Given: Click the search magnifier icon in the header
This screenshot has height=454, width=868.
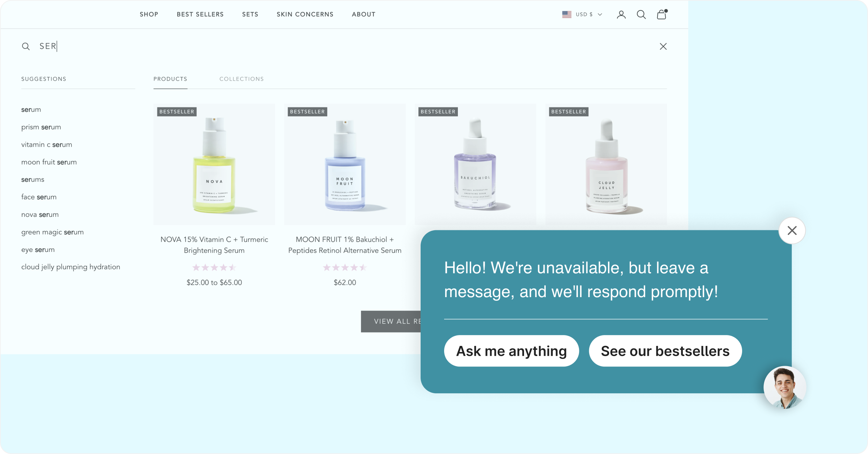Looking at the screenshot, I should [641, 14].
